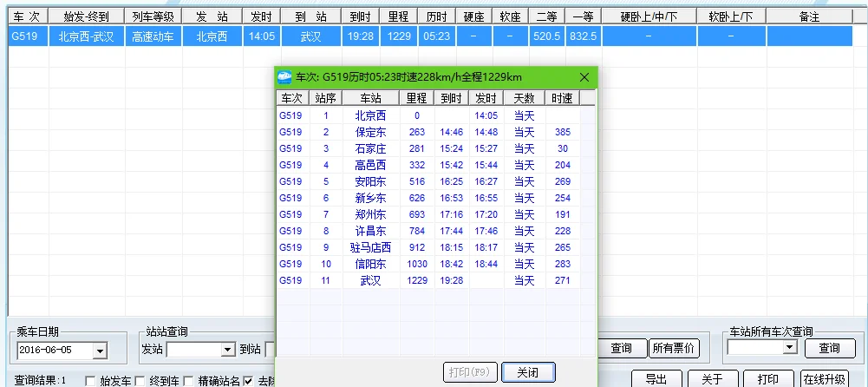Click the train app icon in G519 dialog title
The height and width of the screenshot is (387, 868).
284,77
